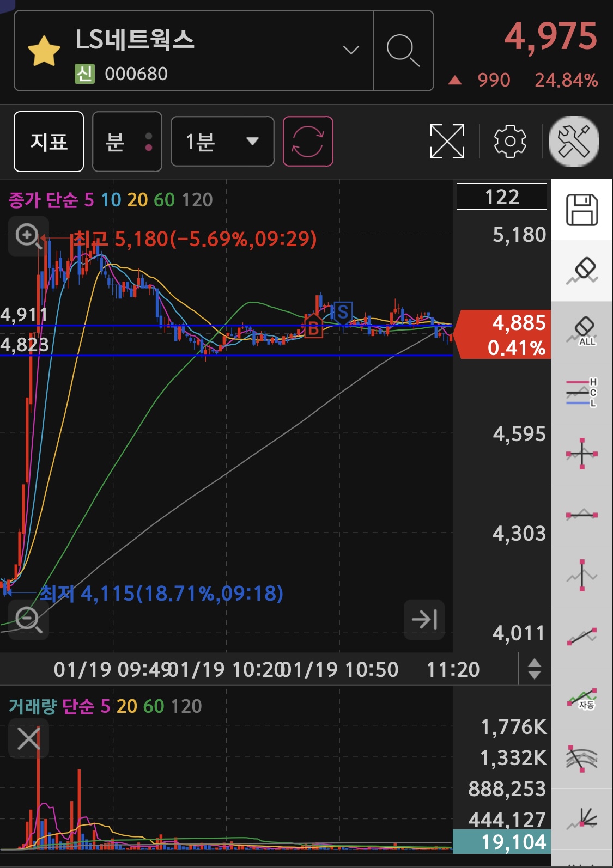This screenshot has height=868, width=613.
Task: Close the volume indicator panel
Action: (28, 738)
